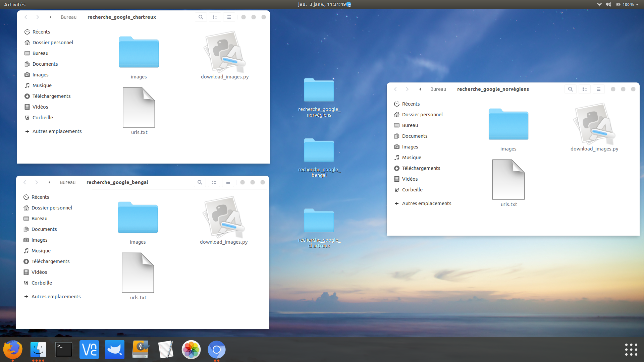The width and height of the screenshot is (644, 362).
Task: Open Terminal from the dock
Action: [x=64, y=349]
